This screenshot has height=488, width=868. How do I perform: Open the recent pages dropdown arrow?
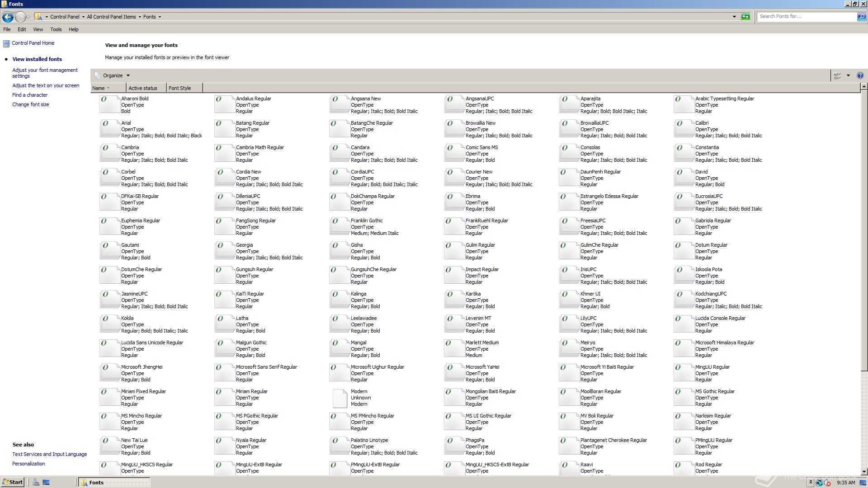click(x=28, y=17)
